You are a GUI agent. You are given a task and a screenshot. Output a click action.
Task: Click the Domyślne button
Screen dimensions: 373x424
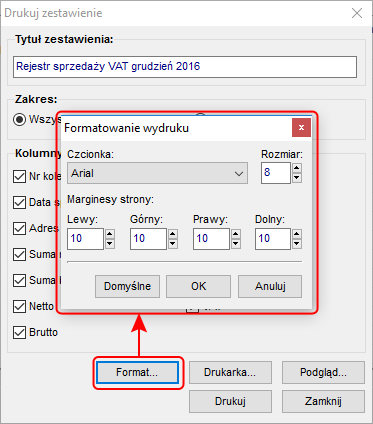point(127,286)
